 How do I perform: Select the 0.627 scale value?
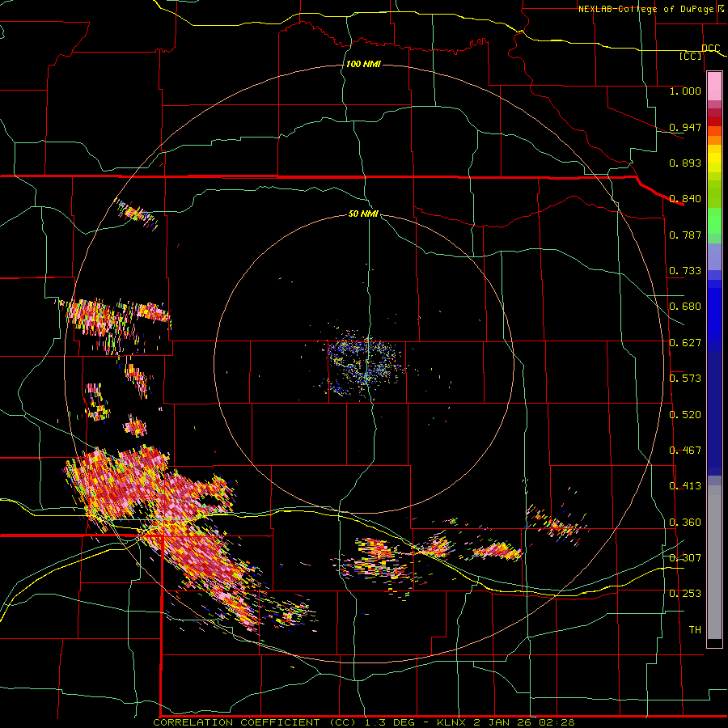pyautogui.click(x=685, y=343)
